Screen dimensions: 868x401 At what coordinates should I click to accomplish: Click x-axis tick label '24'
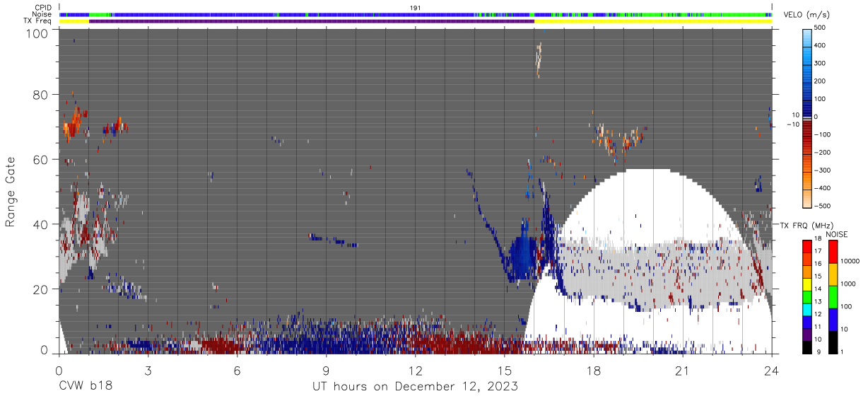(772, 370)
